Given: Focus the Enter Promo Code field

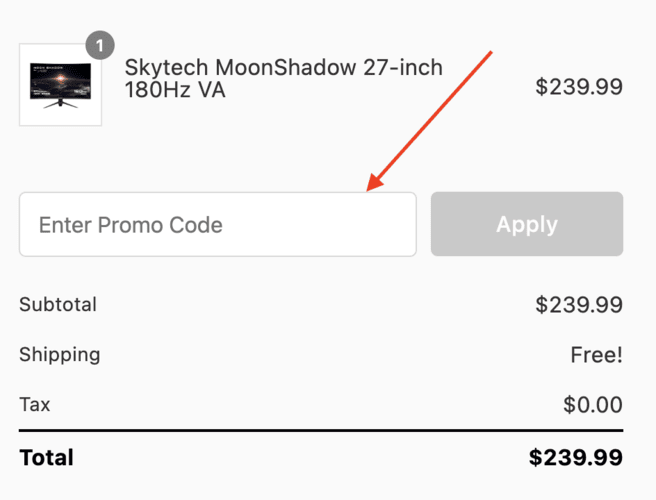Looking at the screenshot, I should [217, 224].
